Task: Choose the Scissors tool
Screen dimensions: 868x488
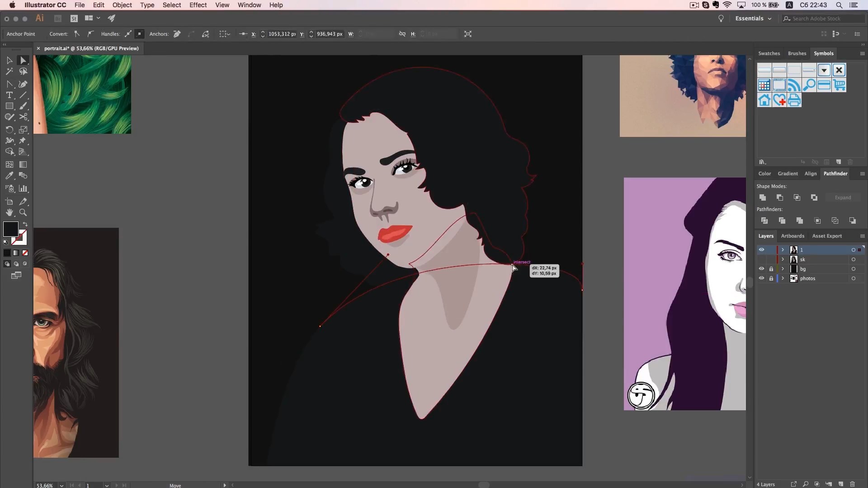Action: click(24, 117)
